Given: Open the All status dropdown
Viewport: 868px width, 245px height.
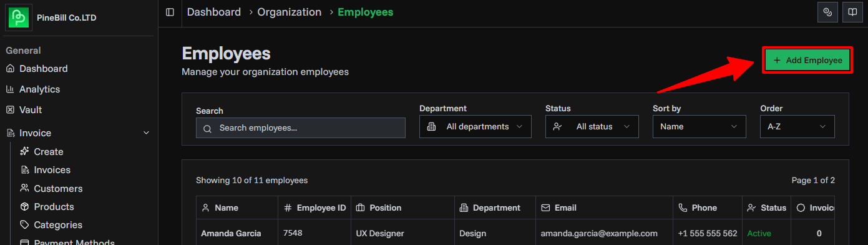Looking at the screenshot, I should [x=592, y=127].
